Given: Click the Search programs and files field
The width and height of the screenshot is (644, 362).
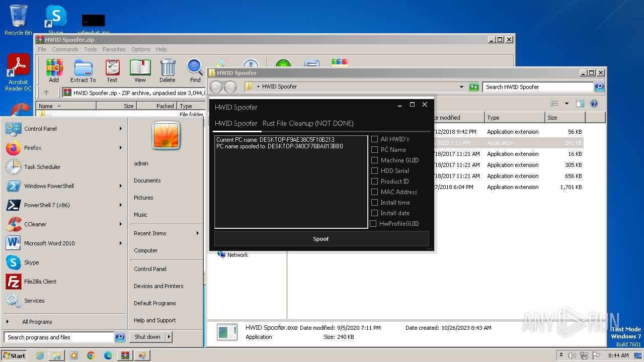Looking at the screenshot, I should [59, 337].
